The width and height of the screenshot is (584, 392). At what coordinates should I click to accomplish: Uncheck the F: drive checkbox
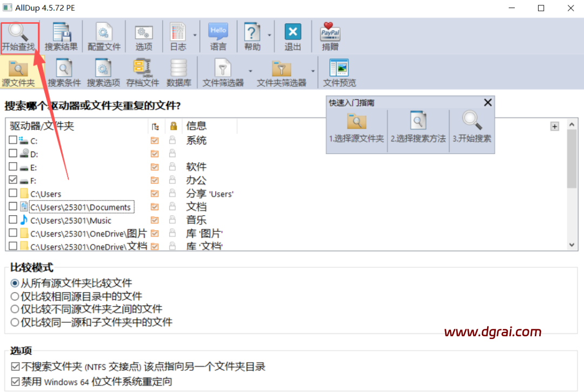coord(13,180)
